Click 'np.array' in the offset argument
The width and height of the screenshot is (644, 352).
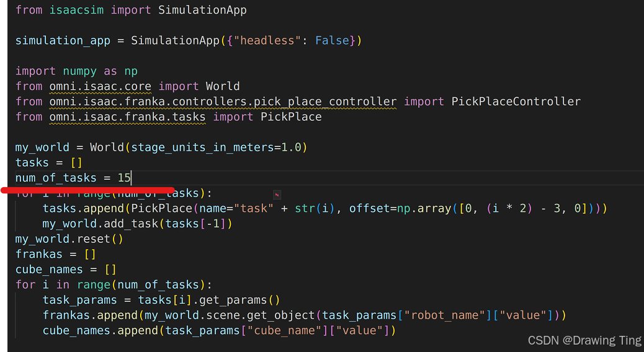pos(424,208)
